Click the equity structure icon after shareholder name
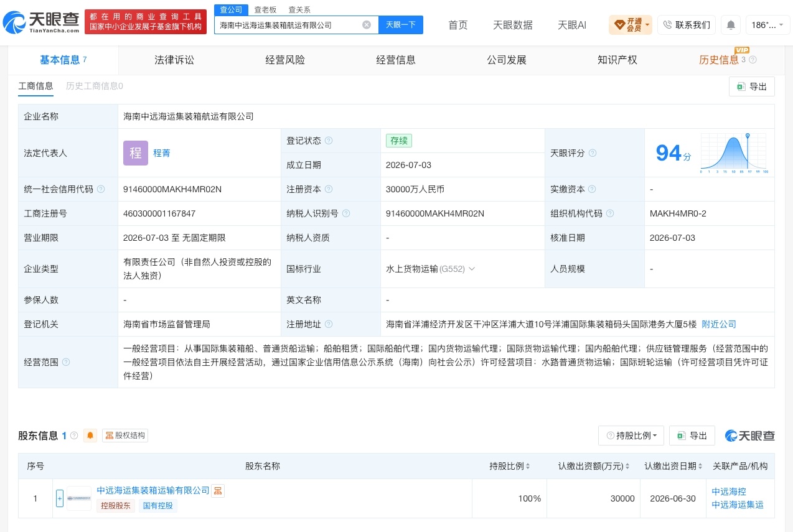Viewport: 793px width, 532px height. click(x=218, y=491)
